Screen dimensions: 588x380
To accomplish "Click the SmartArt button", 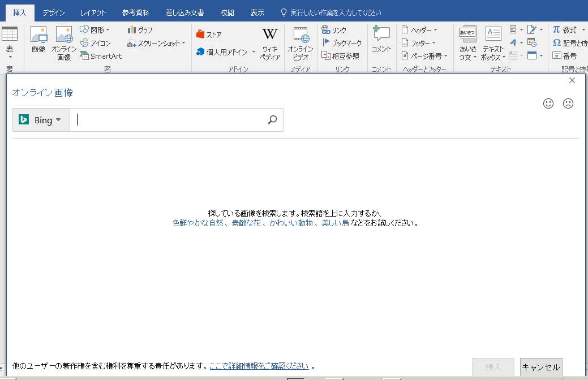I will (101, 56).
